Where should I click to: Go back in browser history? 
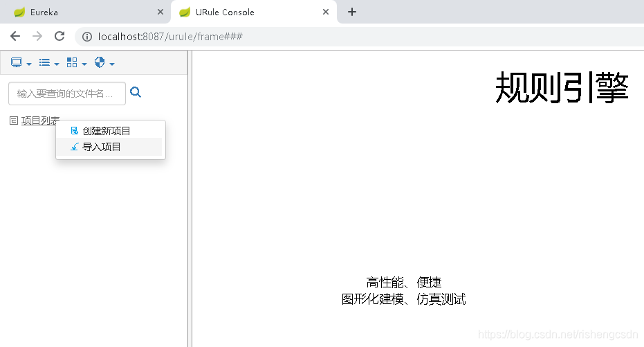(x=15, y=36)
